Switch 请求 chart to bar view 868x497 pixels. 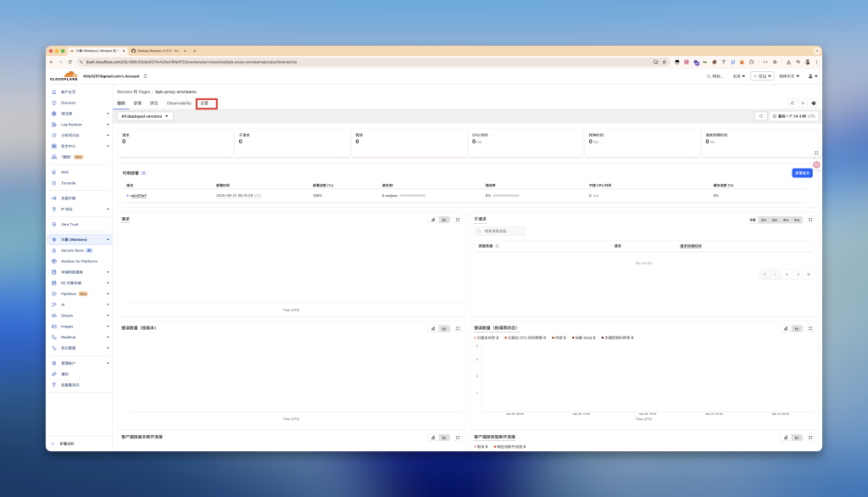coord(433,220)
